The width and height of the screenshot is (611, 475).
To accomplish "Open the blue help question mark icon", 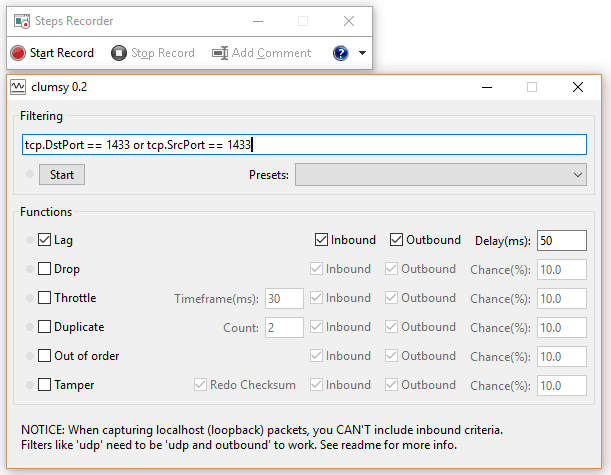I will pyautogui.click(x=341, y=53).
